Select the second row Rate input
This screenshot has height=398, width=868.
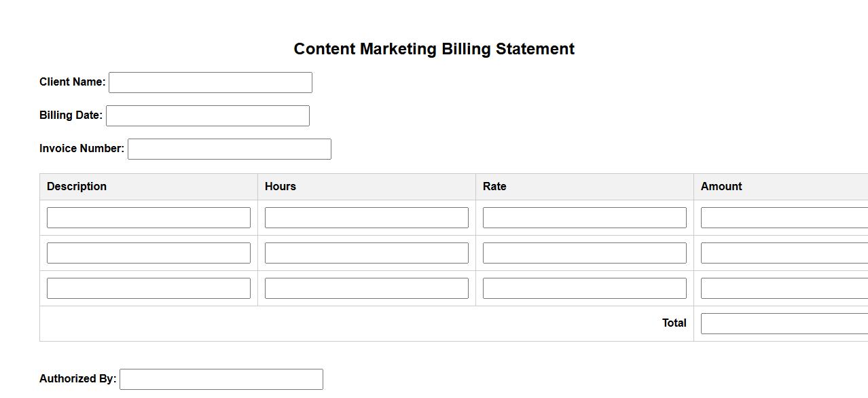click(x=585, y=253)
